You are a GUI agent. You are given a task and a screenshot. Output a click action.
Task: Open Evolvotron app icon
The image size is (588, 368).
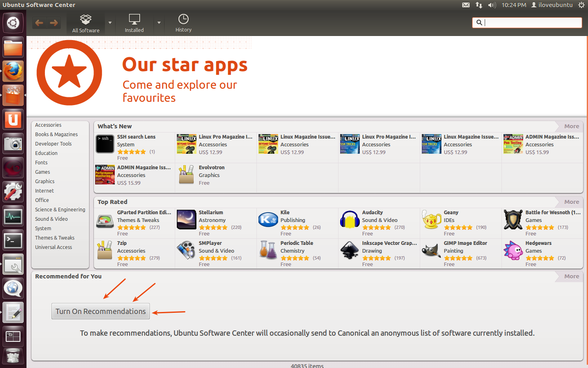(x=187, y=175)
